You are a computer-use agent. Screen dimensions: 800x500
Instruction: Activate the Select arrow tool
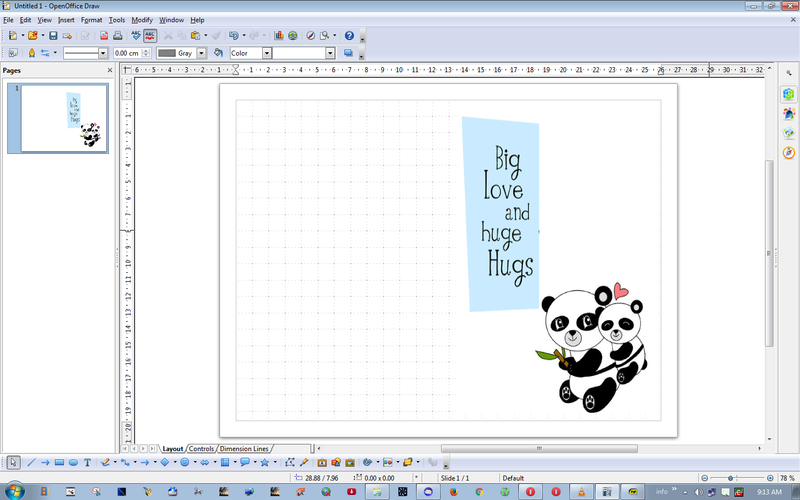pos(13,462)
